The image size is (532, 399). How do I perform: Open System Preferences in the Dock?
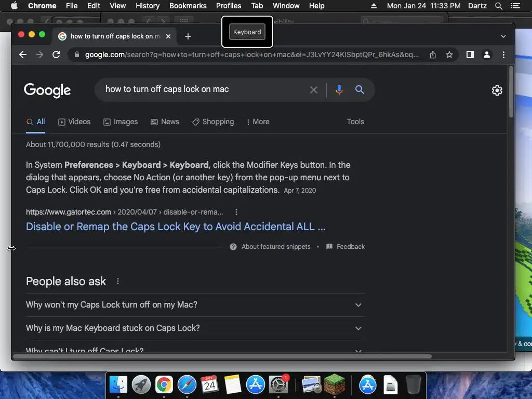point(278,385)
